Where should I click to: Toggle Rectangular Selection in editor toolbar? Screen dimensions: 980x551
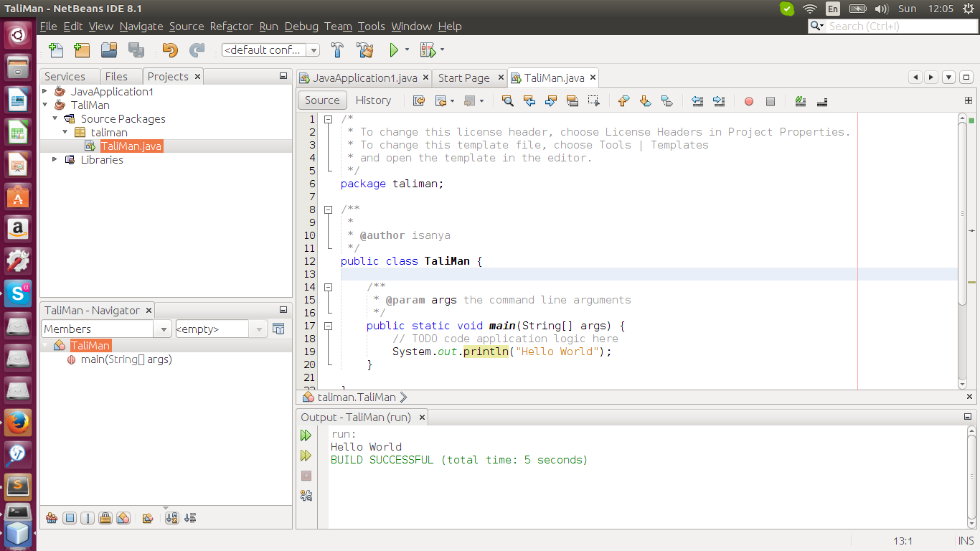(593, 101)
